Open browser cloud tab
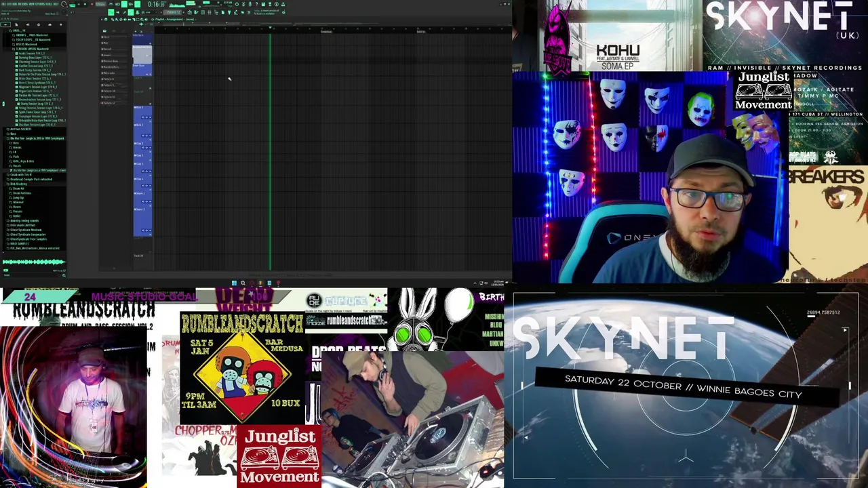The image size is (868, 488). [x=50, y=24]
